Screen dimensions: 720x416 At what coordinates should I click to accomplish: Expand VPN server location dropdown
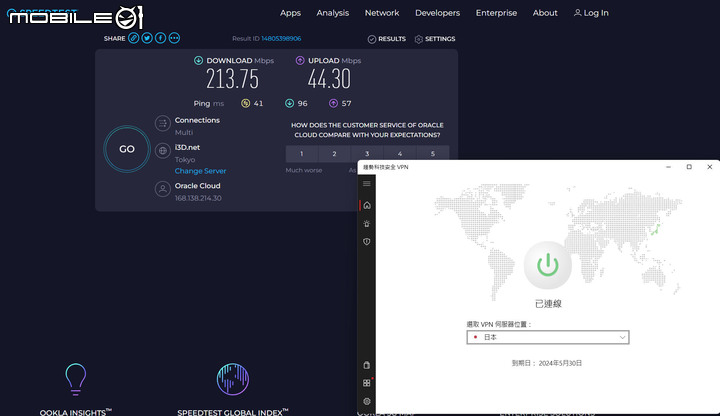coord(548,337)
